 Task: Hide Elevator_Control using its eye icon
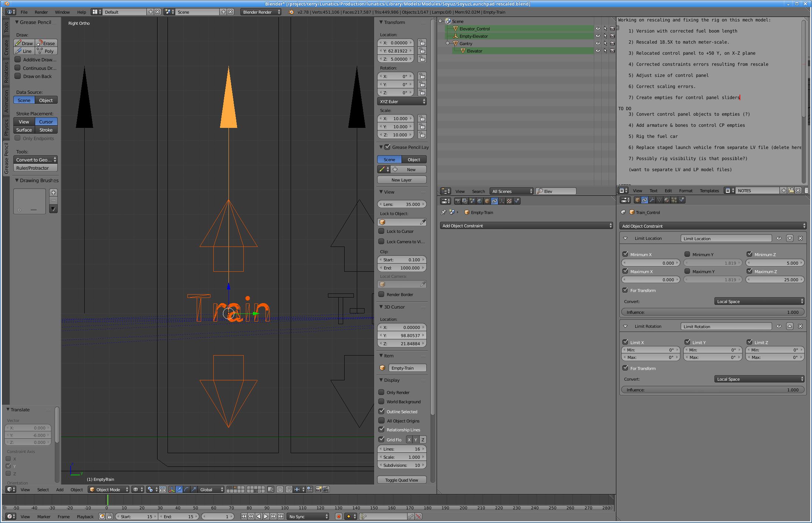(x=598, y=28)
